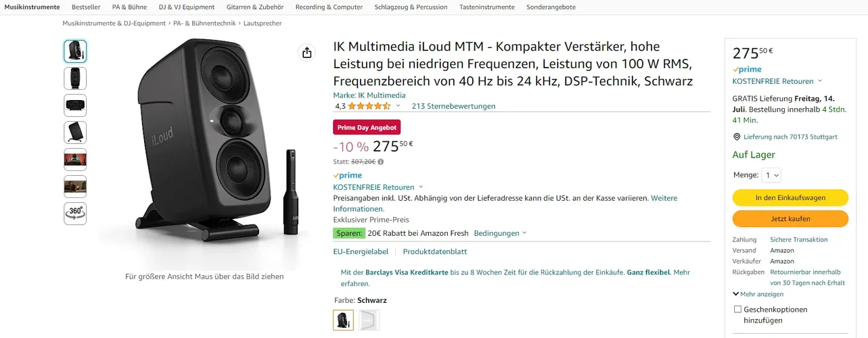
Task: Select the white color variant swatch
Action: (369, 320)
